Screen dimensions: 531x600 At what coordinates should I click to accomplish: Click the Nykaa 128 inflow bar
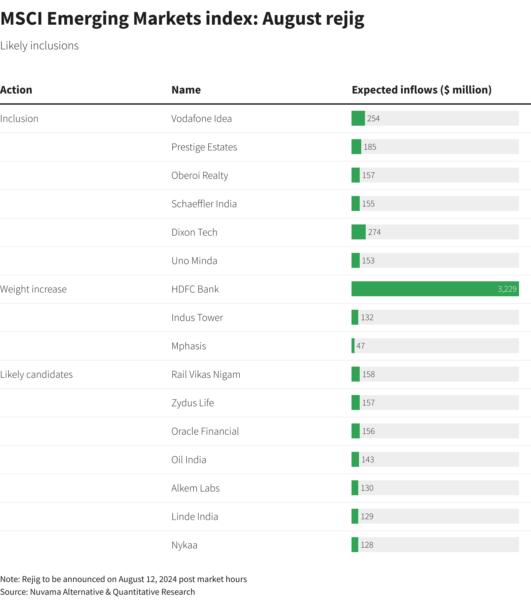coord(355,545)
